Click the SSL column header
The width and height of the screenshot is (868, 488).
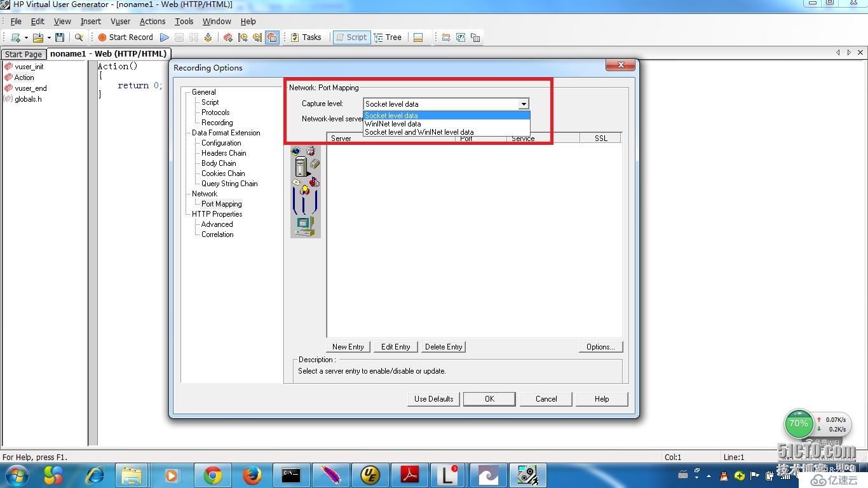click(600, 138)
